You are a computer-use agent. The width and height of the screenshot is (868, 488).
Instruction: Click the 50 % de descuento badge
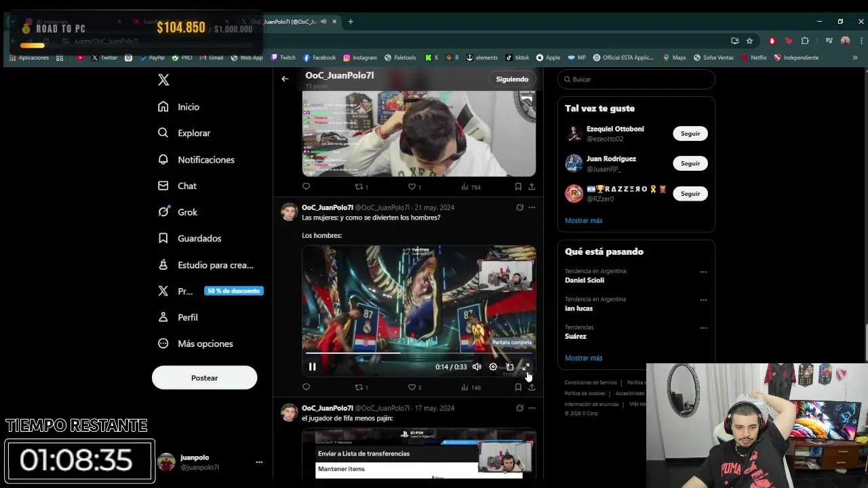point(233,291)
